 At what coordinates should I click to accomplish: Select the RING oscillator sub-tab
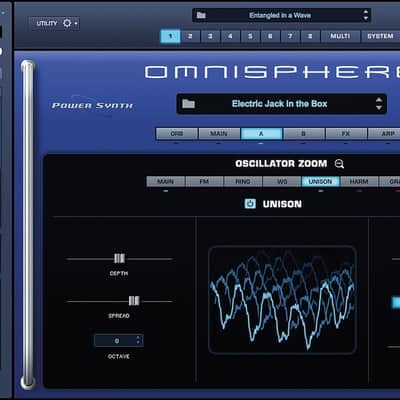pyautogui.click(x=243, y=181)
